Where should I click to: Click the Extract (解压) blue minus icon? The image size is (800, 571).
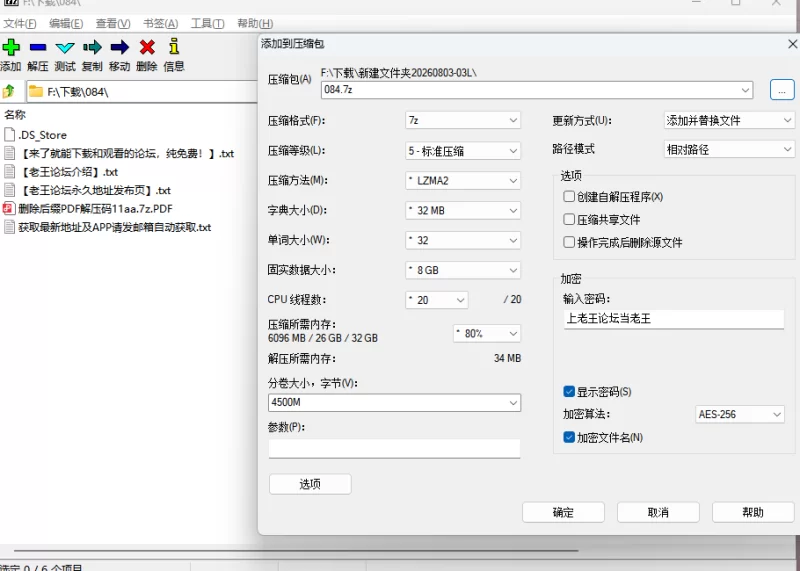[38, 47]
